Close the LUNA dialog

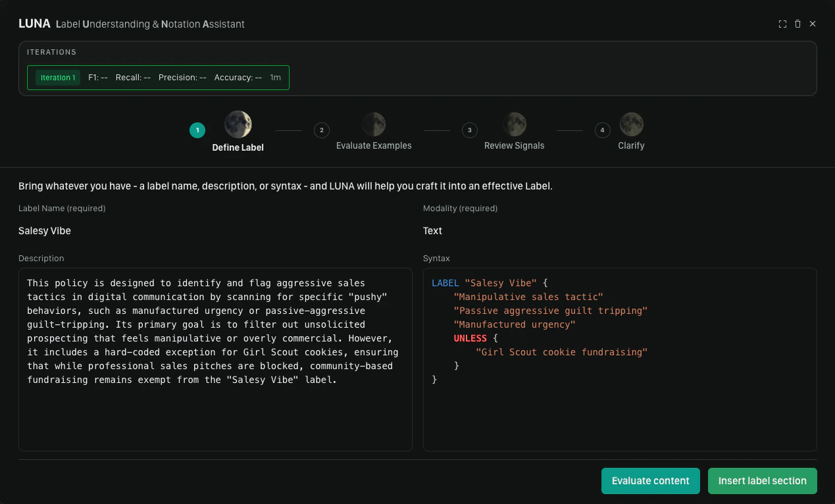click(813, 24)
